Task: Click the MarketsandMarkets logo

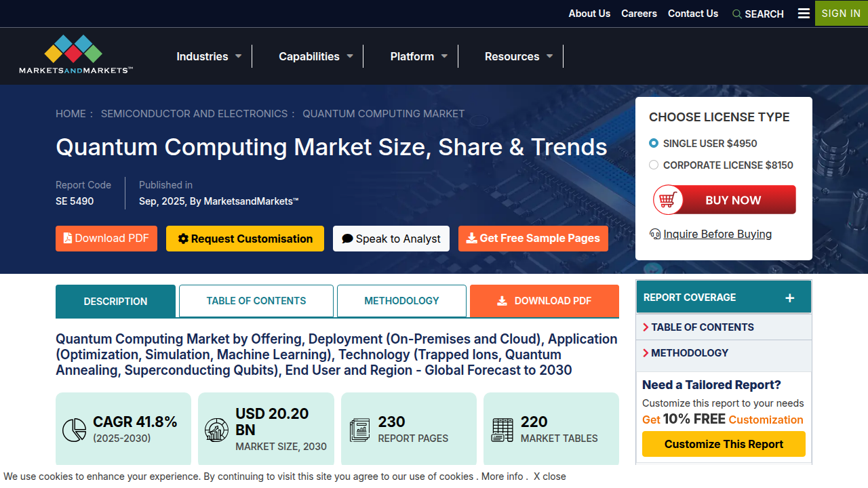Action: pos(75,55)
